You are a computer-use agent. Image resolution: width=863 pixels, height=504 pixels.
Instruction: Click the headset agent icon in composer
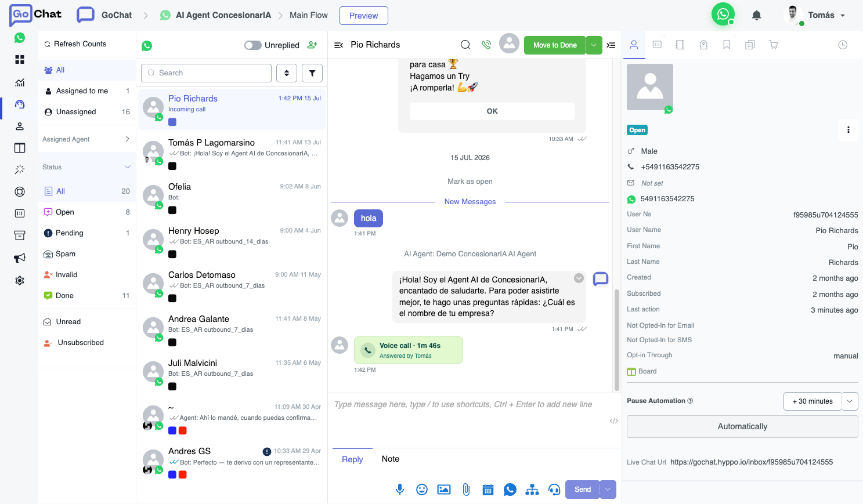pos(554,490)
